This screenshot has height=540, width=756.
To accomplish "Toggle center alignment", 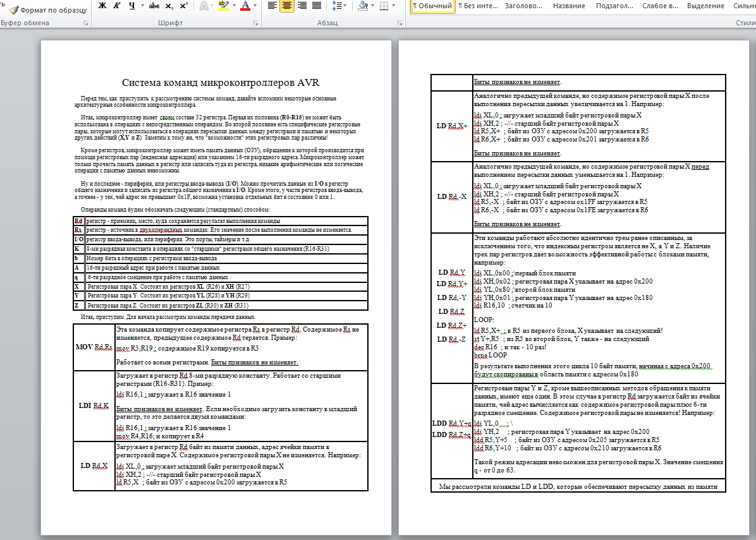I will click(287, 6).
